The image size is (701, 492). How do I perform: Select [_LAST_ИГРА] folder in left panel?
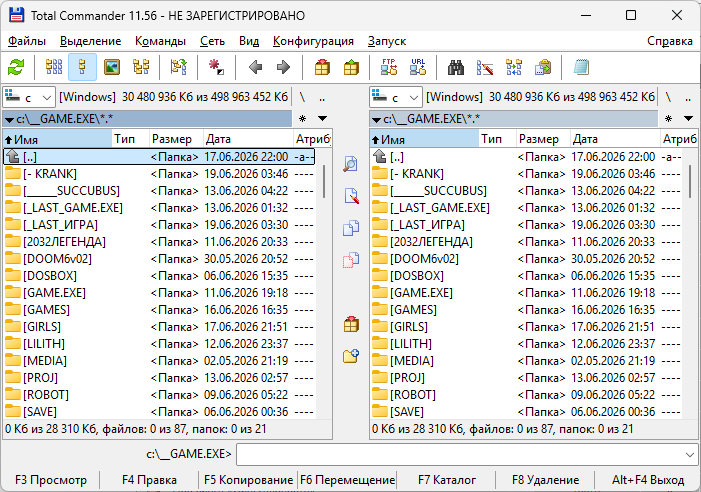pyautogui.click(x=159, y=225)
